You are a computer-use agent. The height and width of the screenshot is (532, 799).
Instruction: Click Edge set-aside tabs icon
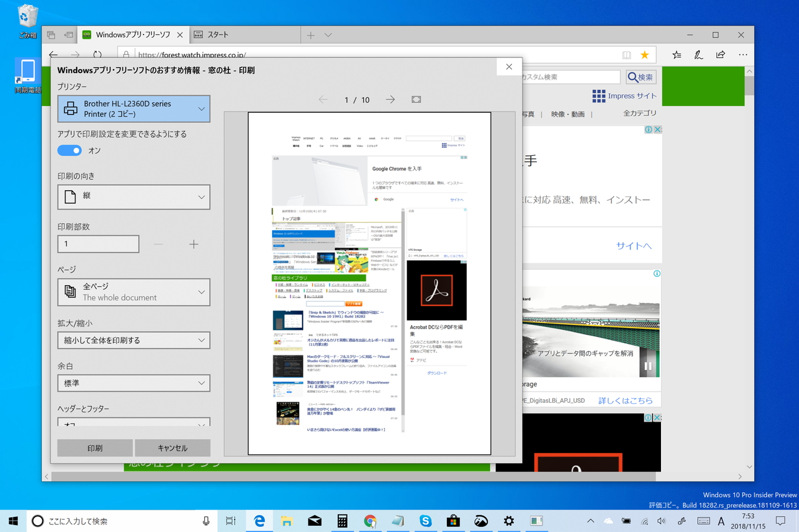[x=51, y=35]
